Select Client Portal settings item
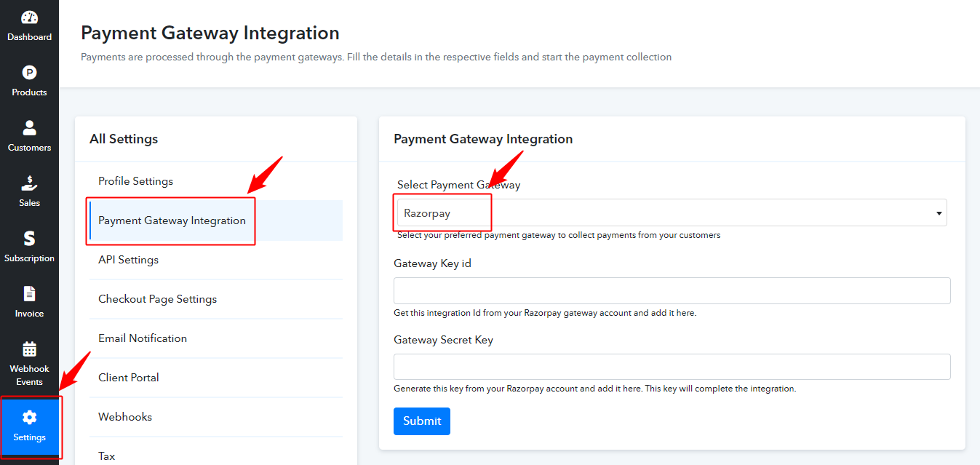This screenshot has width=980, height=465. tap(129, 378)
